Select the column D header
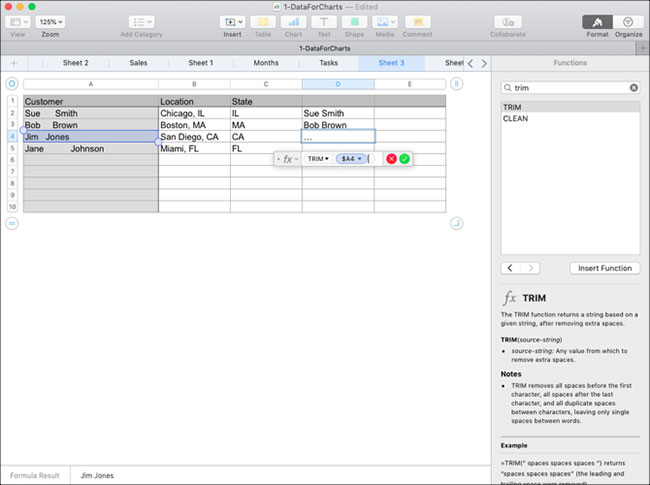Viewport: 650px width, 485px height. coord(338,84)
